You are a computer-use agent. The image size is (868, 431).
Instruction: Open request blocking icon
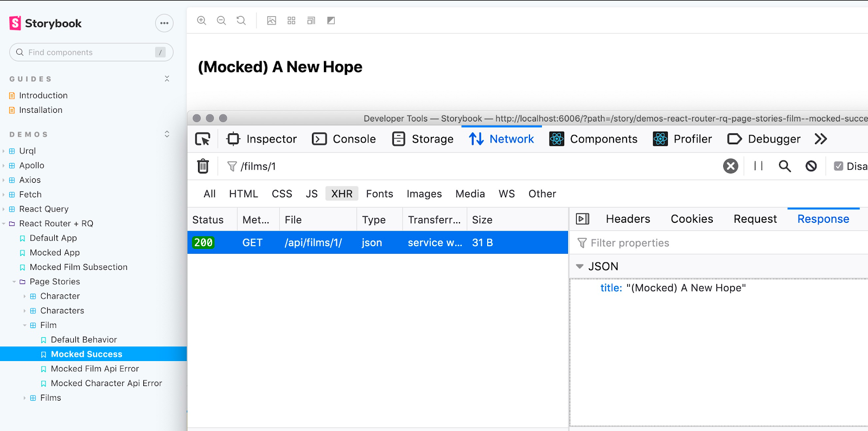[x=811, y=166]
